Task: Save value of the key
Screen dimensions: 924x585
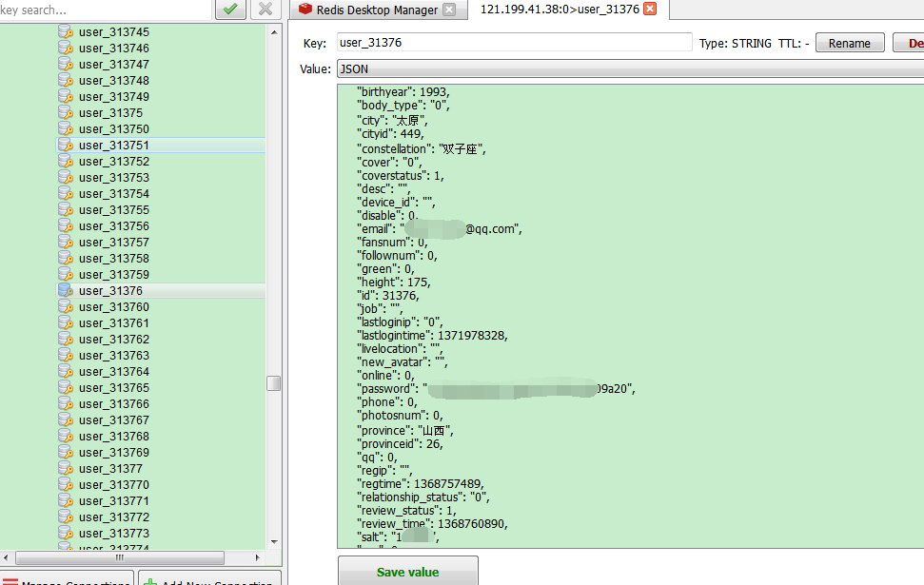Action: click(x=408, y=572)
